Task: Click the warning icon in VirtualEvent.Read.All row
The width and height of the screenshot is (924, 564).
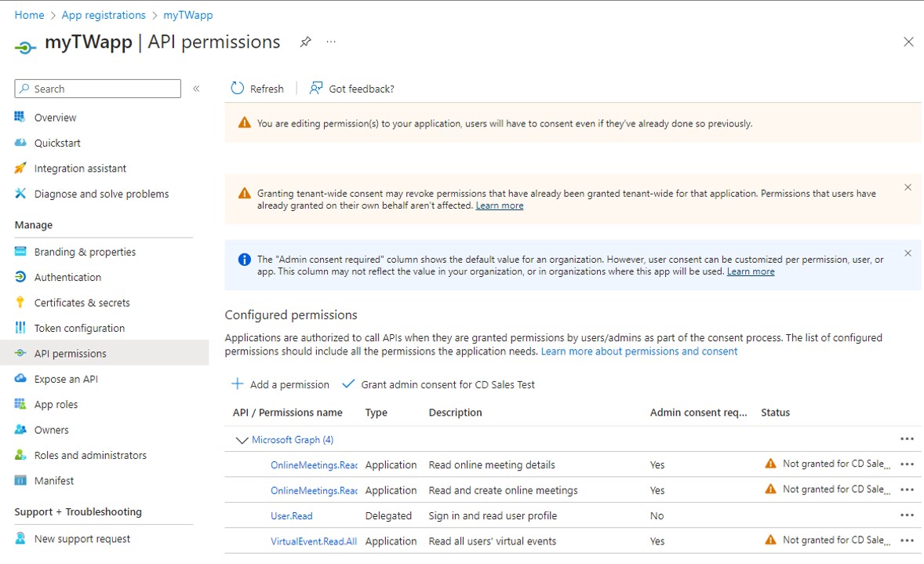Action: tap(770, 540)
